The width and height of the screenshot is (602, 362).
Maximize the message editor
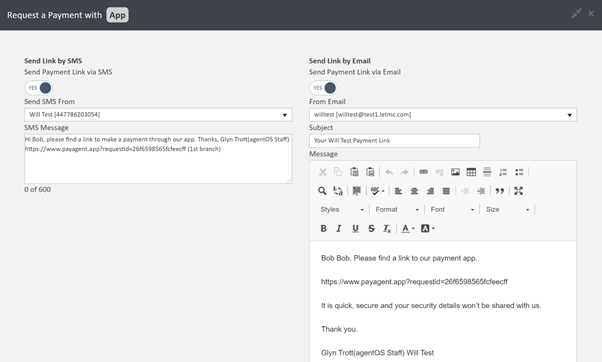518,191
